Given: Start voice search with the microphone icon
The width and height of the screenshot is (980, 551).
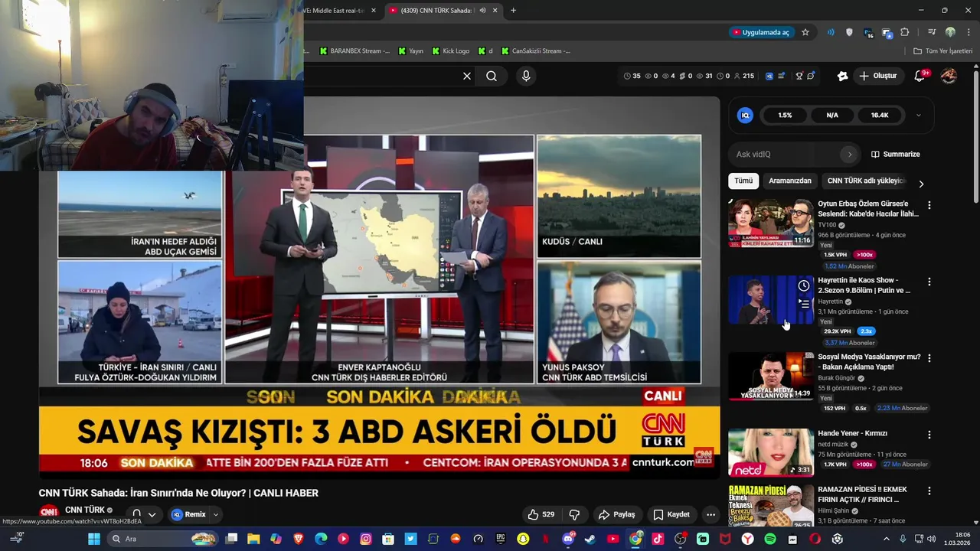Looking at the screenshot, I should [x=526, y=76].
